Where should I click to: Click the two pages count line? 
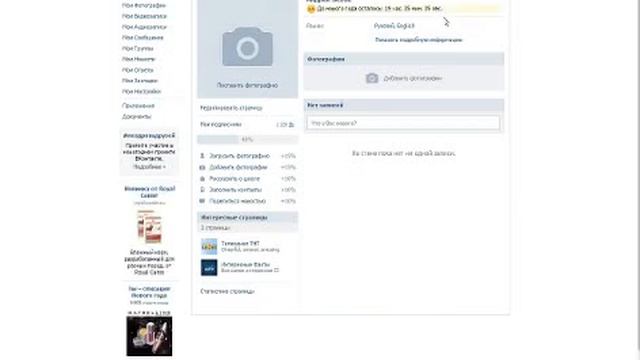[216, 228]
